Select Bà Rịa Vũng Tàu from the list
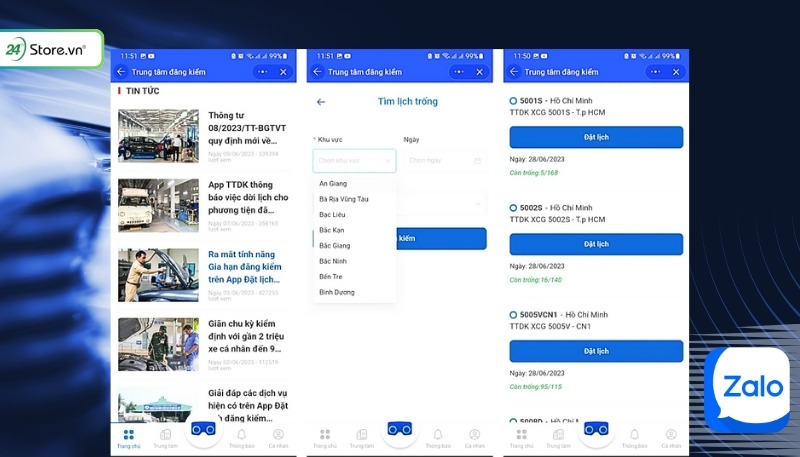Screen dimensions: 800x457 (x=355, y=199)
